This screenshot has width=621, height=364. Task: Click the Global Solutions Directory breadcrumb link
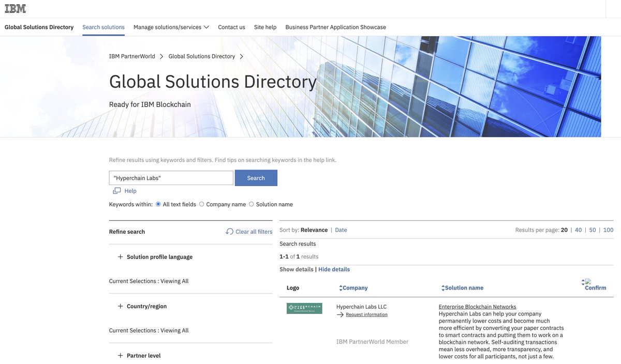[x=202, y=56]
